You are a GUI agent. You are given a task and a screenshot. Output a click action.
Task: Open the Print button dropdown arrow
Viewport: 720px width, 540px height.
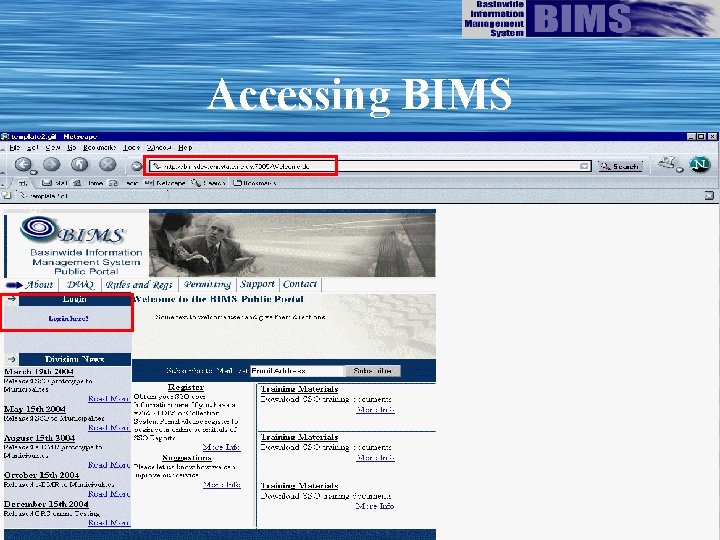pyautogui.click(x=680, y=170)
